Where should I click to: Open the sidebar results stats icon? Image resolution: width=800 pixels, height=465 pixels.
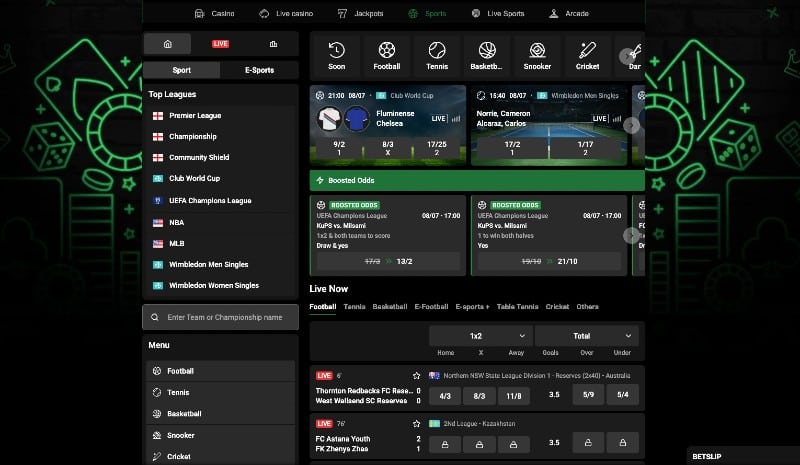tap(273, 44)
